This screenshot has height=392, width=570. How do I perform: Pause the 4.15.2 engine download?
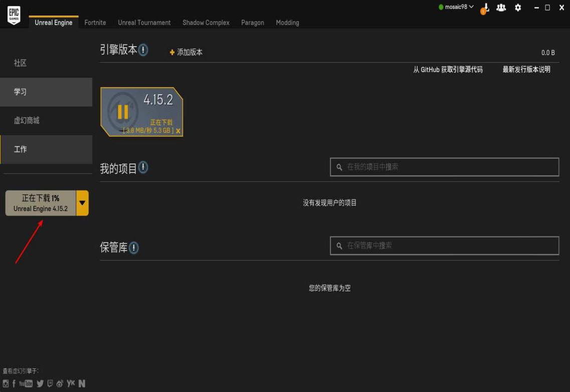[x=123, y=112]
